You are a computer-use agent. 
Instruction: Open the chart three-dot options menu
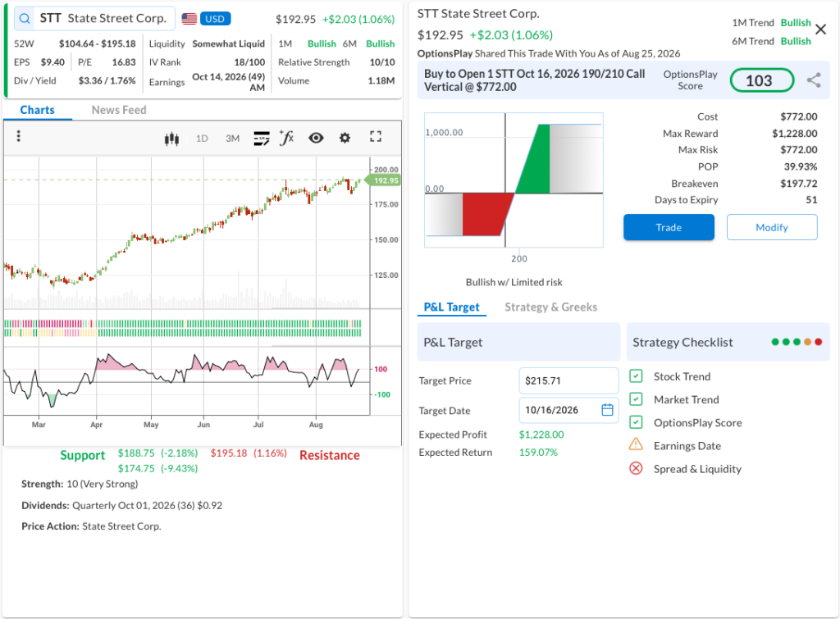19,136
